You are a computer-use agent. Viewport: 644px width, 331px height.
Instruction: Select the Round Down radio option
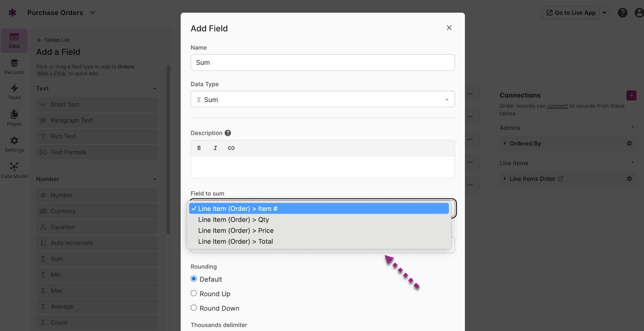194,308
